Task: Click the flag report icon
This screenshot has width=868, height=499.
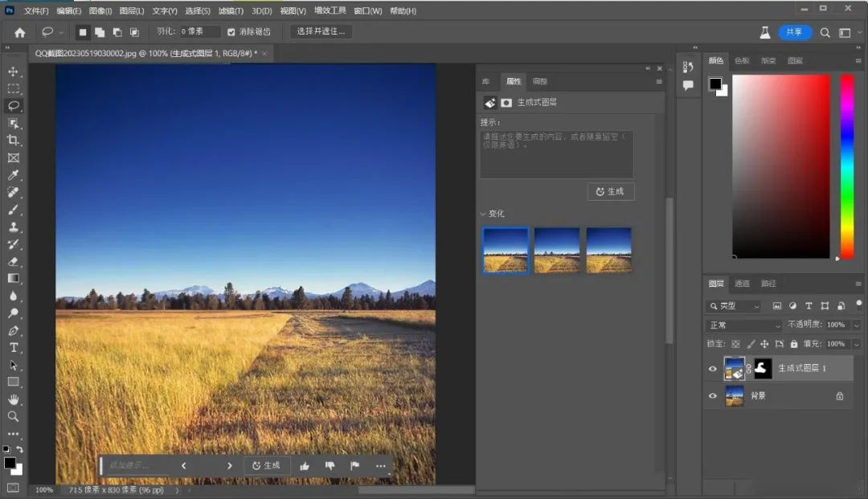Action: [355, 466]
